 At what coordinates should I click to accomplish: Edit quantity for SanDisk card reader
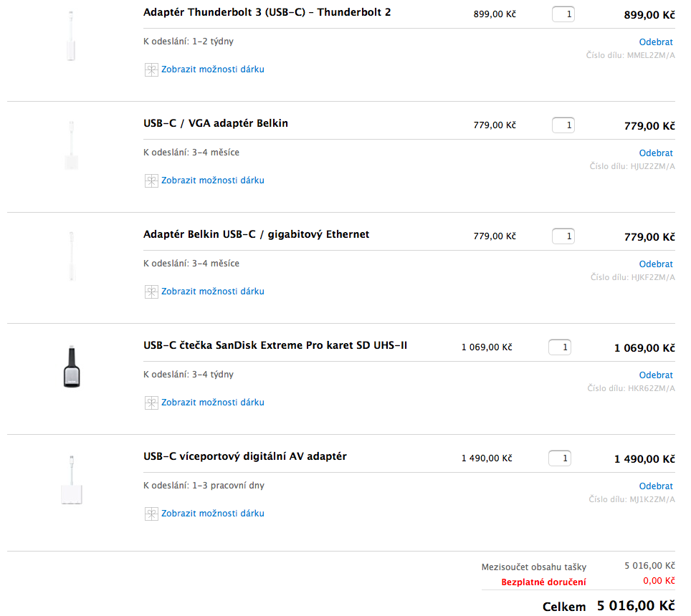pos(560,347)
